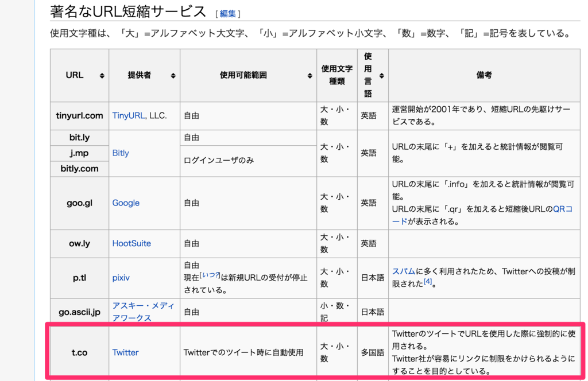Viewport: 588px width, 381px height.
Task: Click the 編集 edit link beside the heading
Action: coord(227,14)
